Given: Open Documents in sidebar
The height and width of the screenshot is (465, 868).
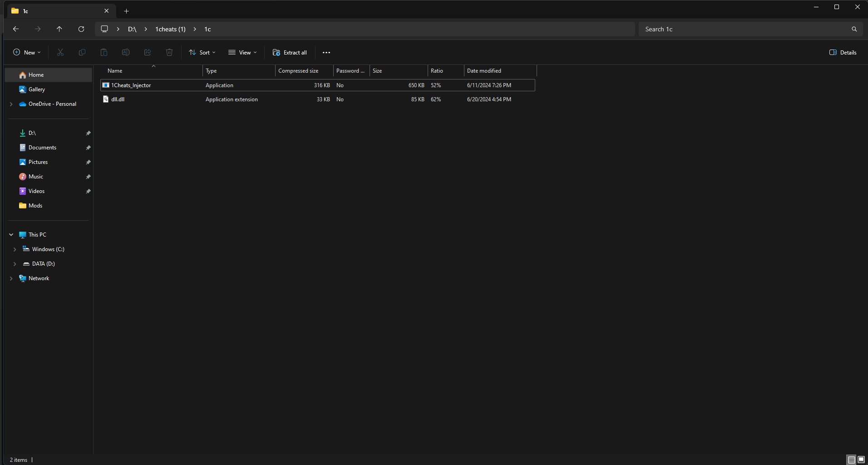Looking at the screenshot, I should click(x=42, y=148).
